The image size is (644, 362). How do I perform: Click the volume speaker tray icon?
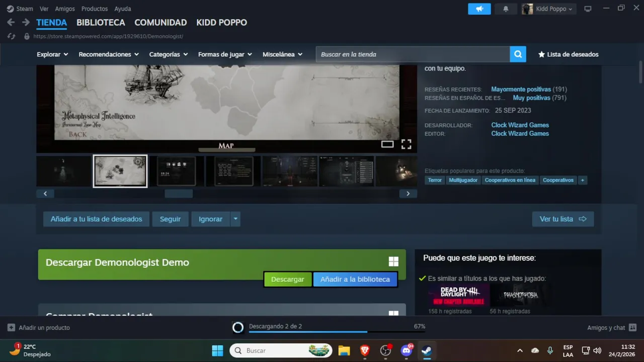pos(597,350)
